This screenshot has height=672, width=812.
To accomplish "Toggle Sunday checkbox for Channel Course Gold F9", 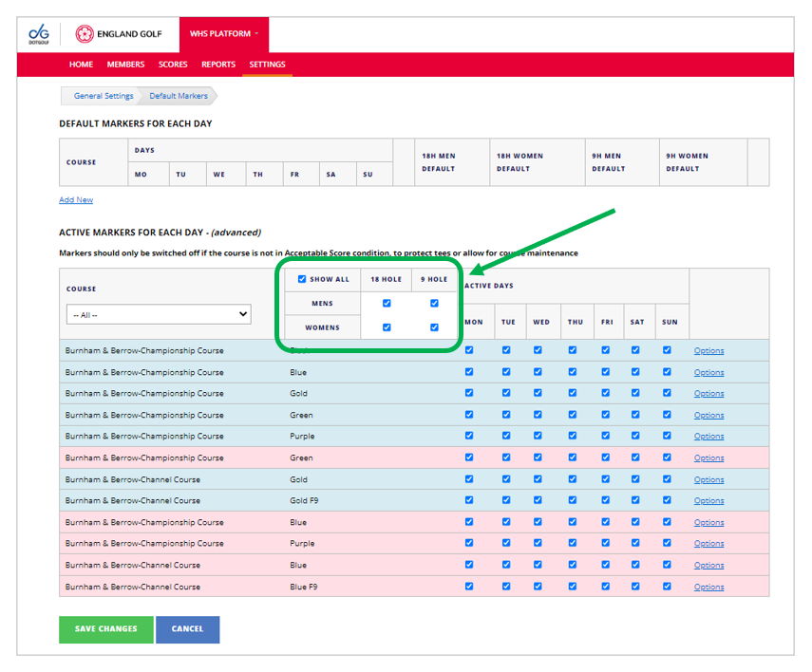I will pyautogui.click(x=667, y=500).
